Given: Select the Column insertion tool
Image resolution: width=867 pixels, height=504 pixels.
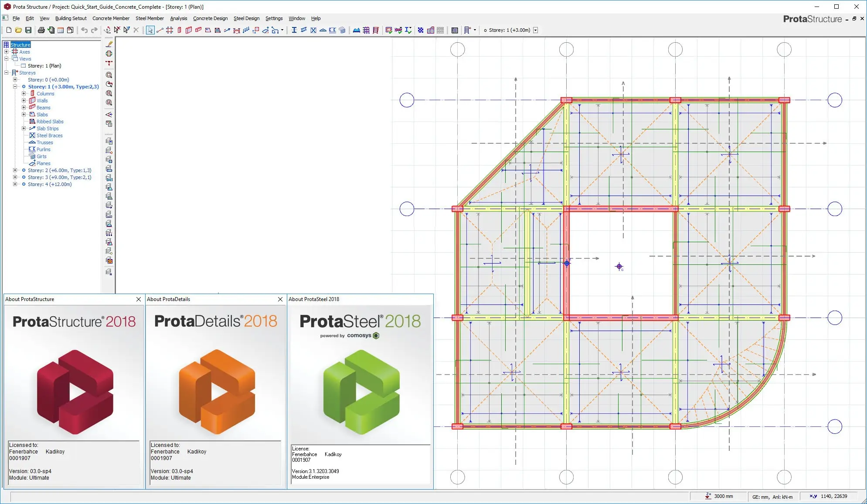Looking at the screenshot, I should coord(179,30).
